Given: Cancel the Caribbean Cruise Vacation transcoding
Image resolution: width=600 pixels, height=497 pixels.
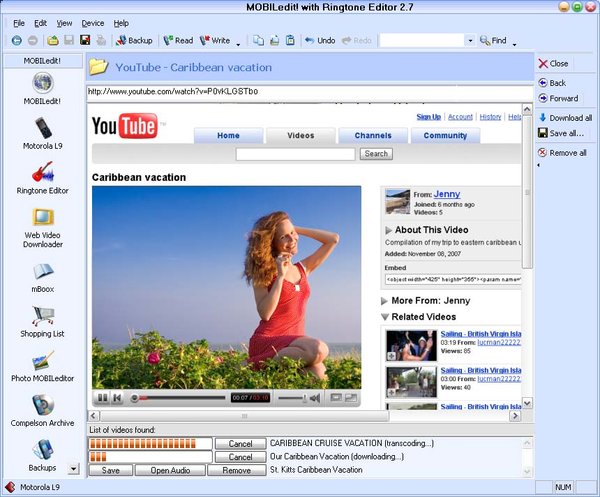Looking at the screenshot, I should pyautogui.click(x=240, y=443).
